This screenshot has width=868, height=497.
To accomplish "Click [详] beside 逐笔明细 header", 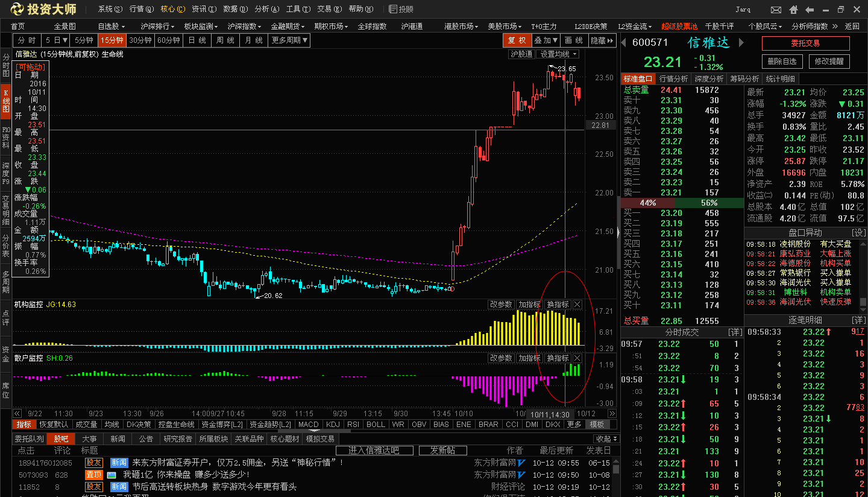I will [858, 319].
